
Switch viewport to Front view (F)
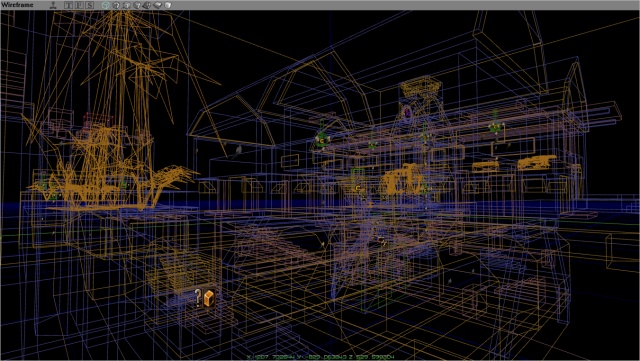[x=79, y=5]
